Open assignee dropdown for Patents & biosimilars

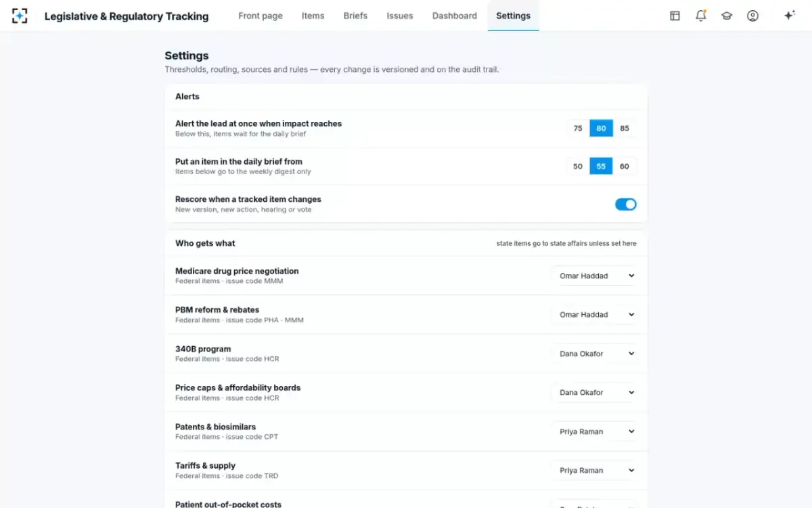tap(595, 431)
